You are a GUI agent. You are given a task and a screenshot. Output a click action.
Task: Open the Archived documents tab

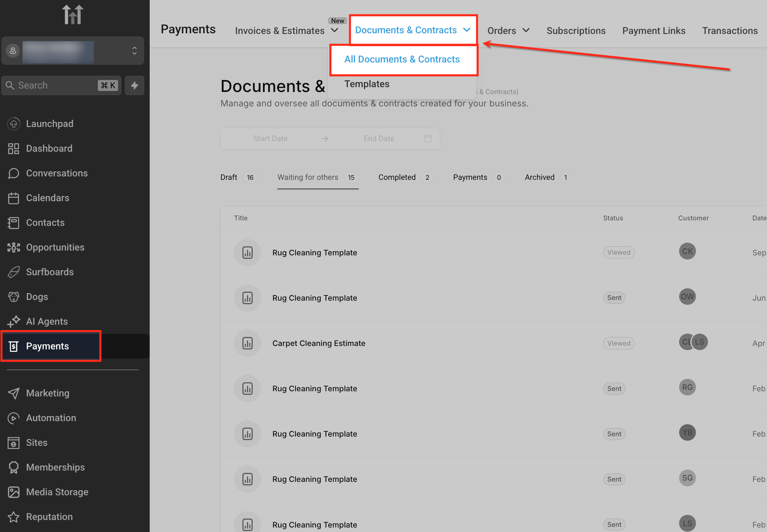pyautogui.click(x=540, y=177)
